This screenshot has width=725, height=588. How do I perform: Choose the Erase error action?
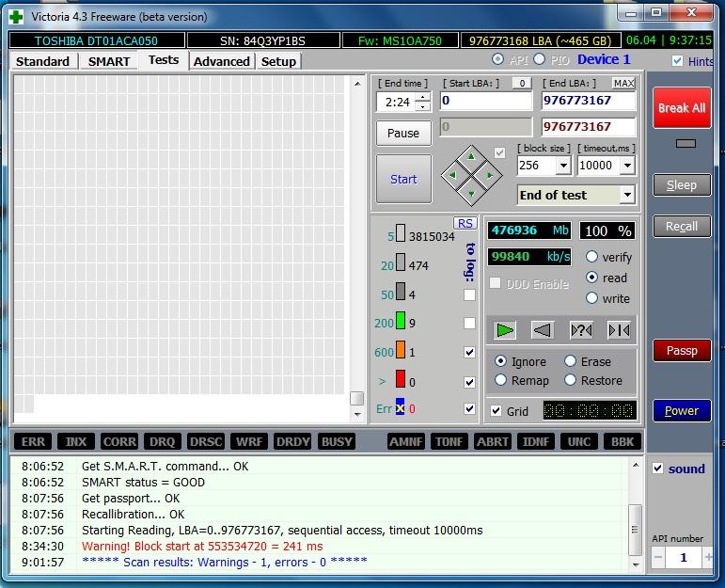[570, 361]
